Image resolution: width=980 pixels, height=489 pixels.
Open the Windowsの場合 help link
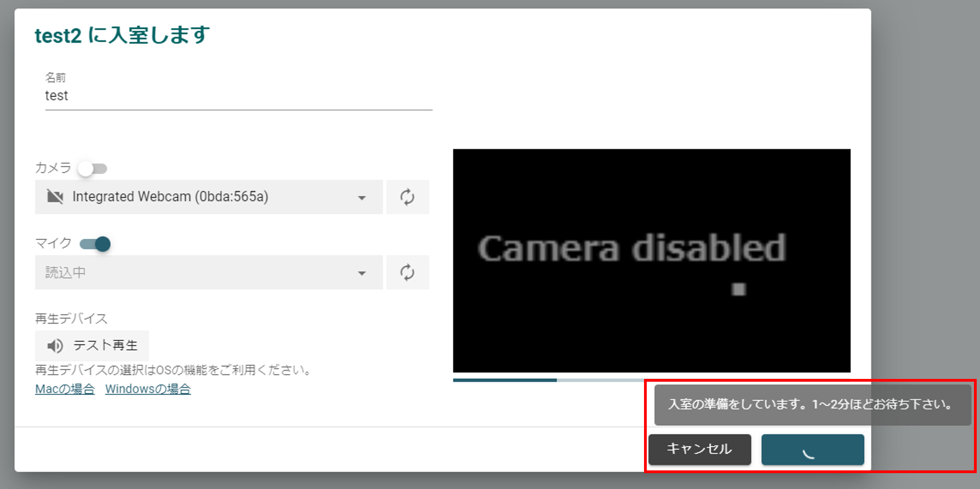pyautogui.click(x=148, y=389)
